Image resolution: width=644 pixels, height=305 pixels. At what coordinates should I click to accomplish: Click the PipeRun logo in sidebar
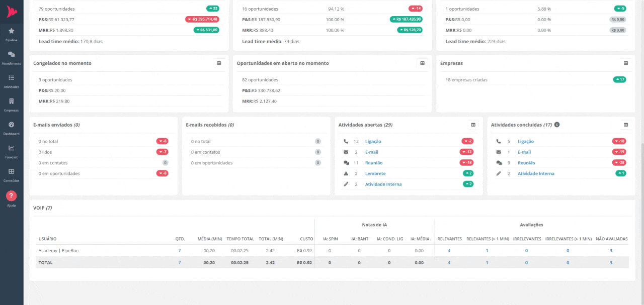[12, 12]
